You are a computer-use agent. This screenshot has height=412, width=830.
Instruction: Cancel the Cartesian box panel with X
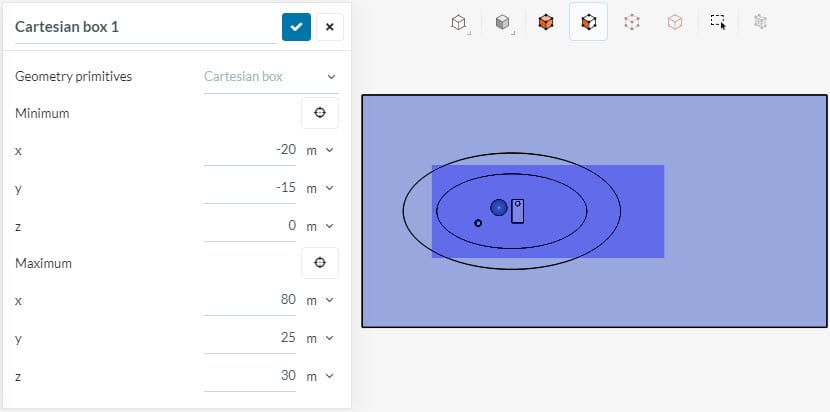pos(329,27)
